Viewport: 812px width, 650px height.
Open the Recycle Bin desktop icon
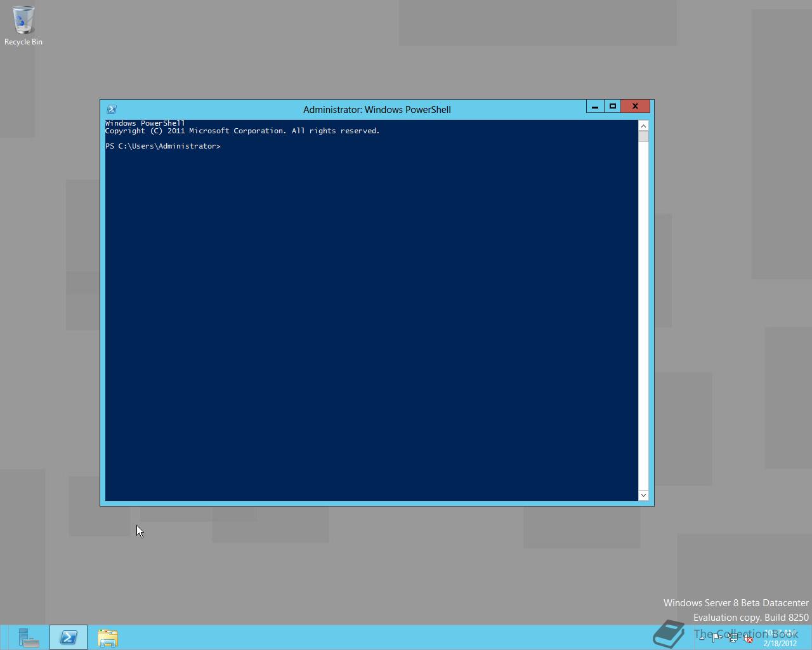coord(23,26)
